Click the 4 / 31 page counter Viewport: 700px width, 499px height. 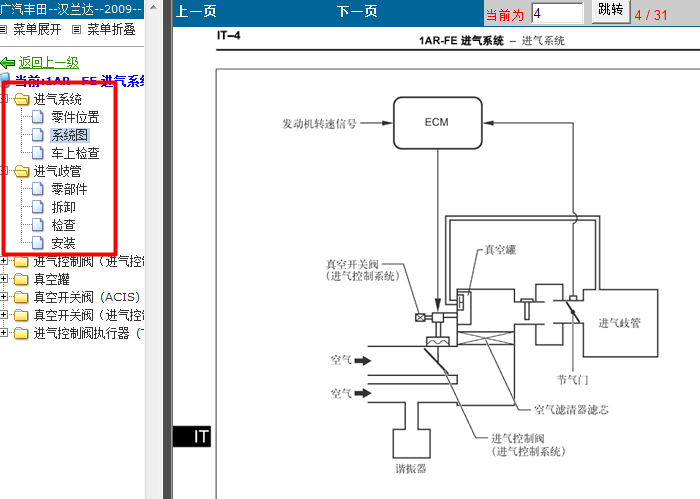click(651, 15)
